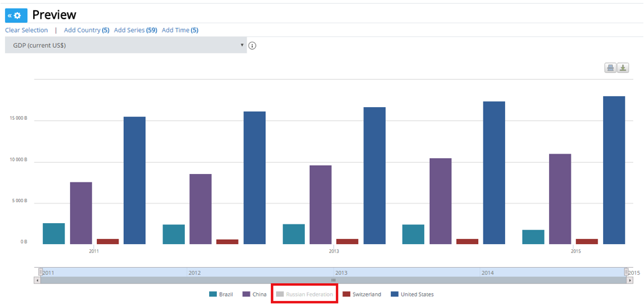The image size is (644, 306).
Task: Click the print chart icon
Action: click(x=610, y=68)
